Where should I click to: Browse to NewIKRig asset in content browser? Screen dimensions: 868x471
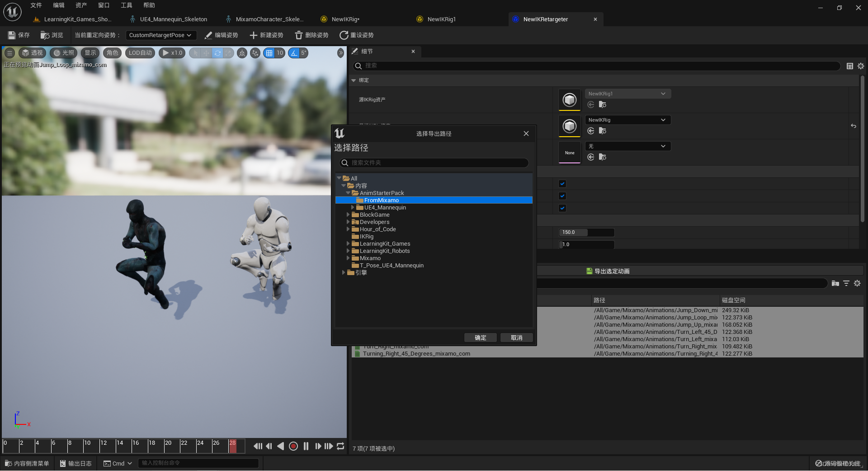pyautogui.click(x=603, y=131)
